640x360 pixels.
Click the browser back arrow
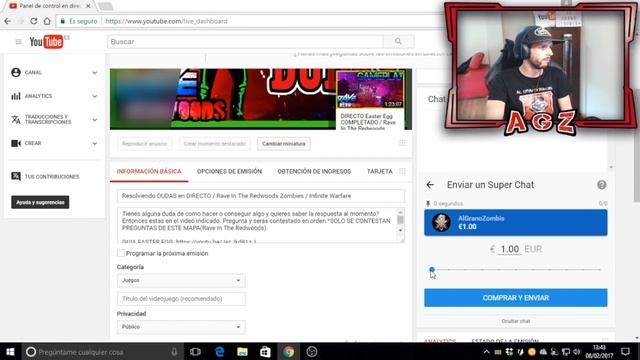click(8, 21)
